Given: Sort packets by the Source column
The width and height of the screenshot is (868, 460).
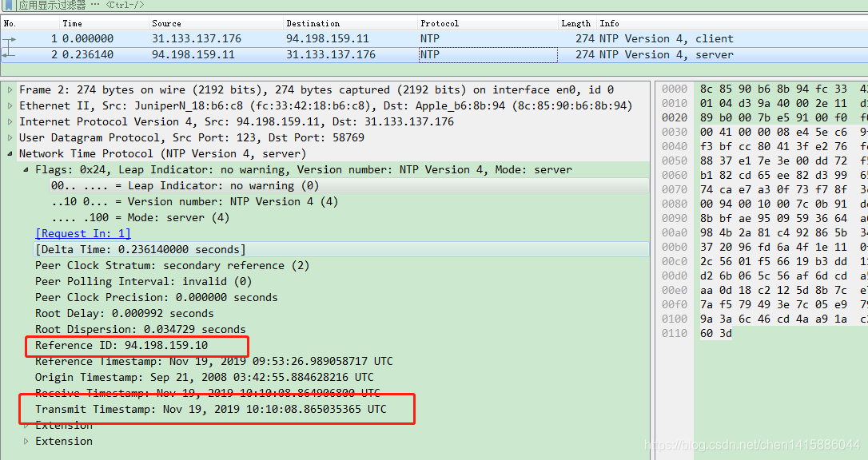Looking at the screenshot, I should click(x=217, y=23).
